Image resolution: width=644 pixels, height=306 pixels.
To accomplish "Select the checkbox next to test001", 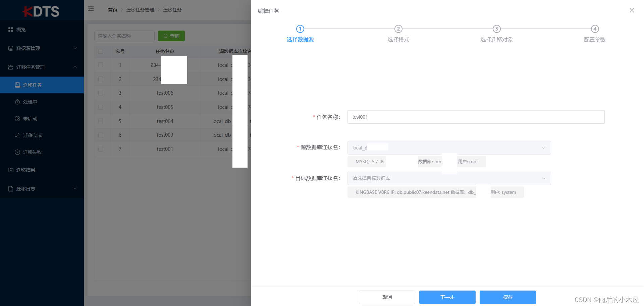I will 101,149.
